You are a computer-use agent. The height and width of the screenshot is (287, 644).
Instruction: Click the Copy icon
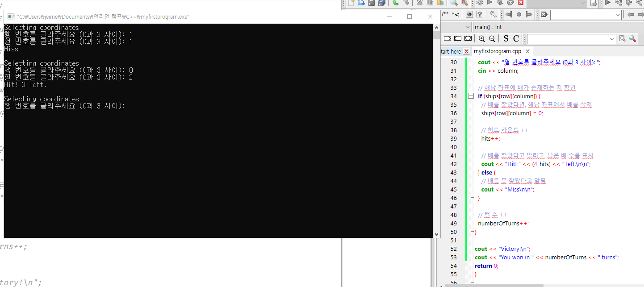tap(430, 3)
